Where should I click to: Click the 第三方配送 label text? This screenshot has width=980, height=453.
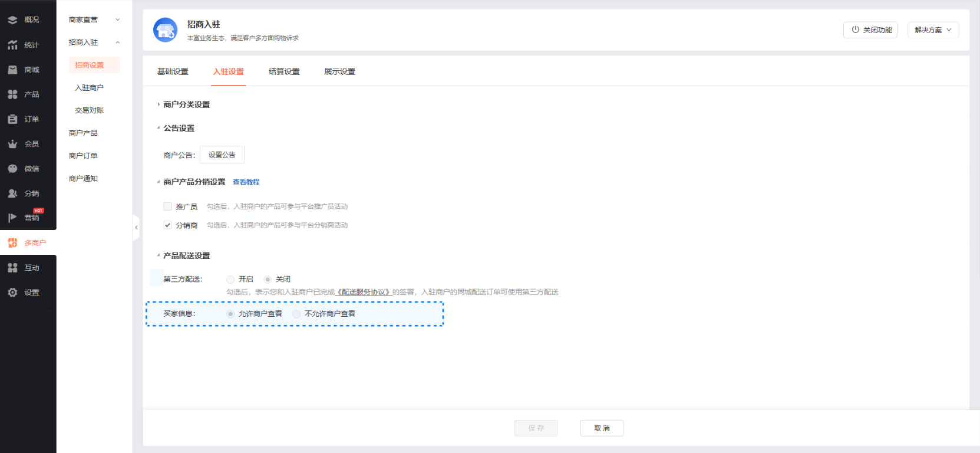[183, 280]
